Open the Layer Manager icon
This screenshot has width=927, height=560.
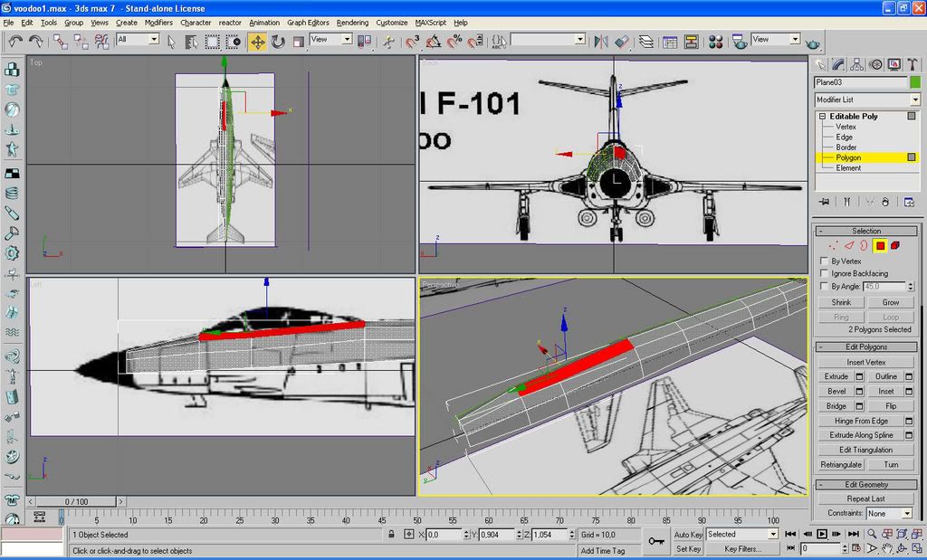[x=646, y=42]
